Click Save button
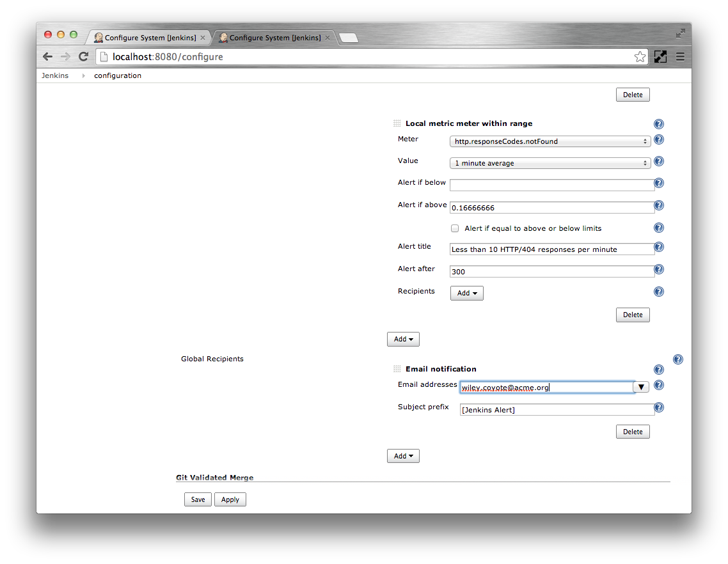This screenshot has width=728, height=564. click(198, 499)
